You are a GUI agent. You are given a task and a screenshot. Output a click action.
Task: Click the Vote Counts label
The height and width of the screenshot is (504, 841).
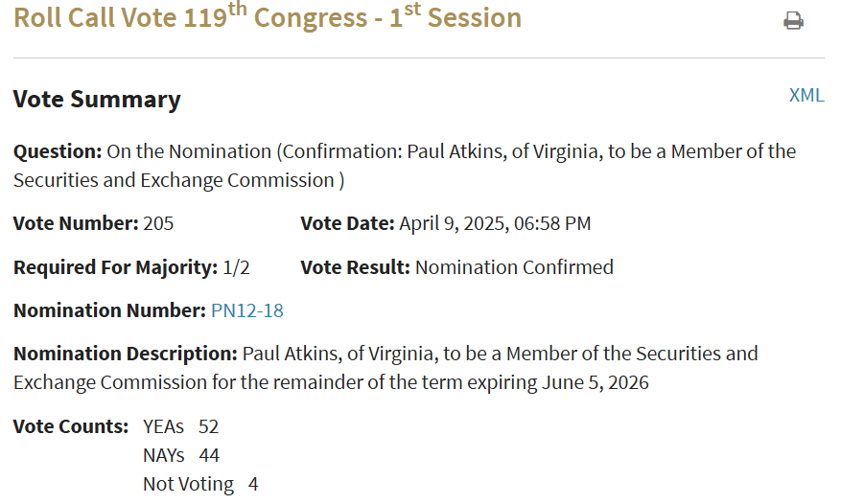click(x=71, y=426)
